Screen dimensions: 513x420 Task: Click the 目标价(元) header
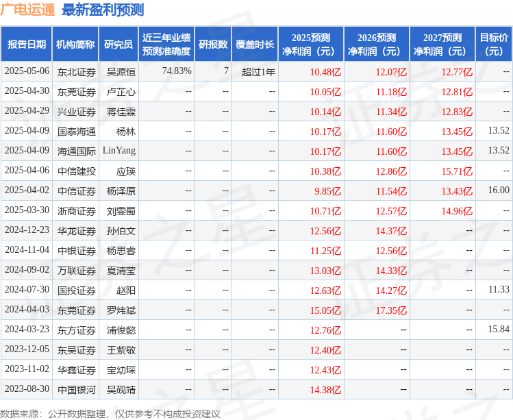point(494,45)
